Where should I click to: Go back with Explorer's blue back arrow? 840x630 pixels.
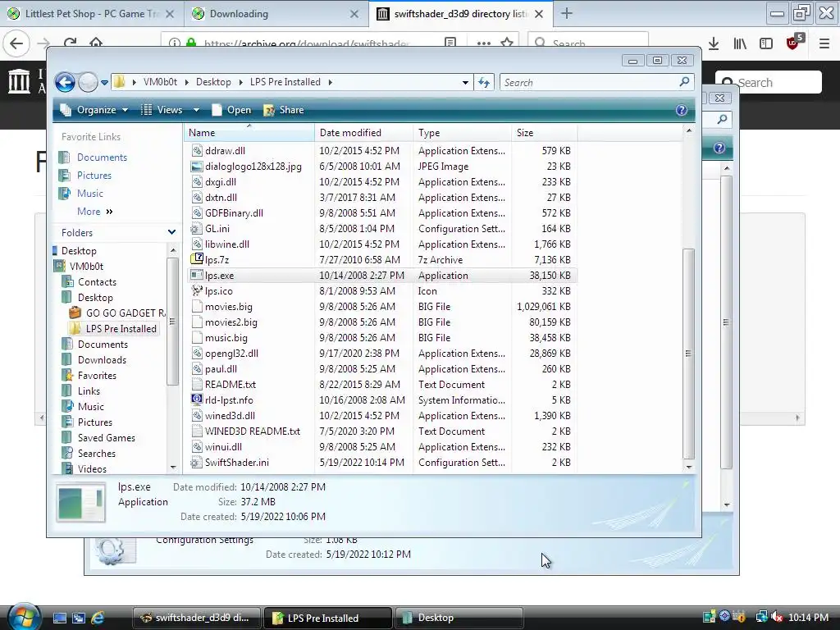[x=65, y=83]
